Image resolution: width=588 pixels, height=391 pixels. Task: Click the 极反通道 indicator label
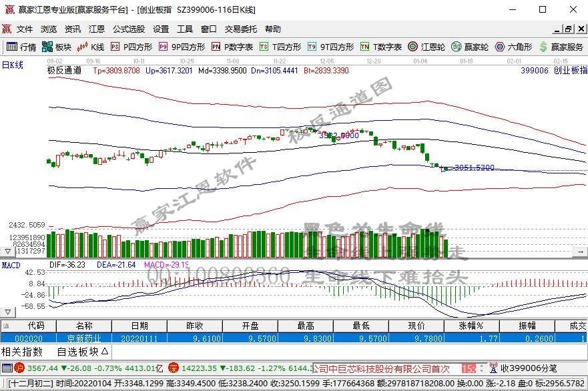64,70
